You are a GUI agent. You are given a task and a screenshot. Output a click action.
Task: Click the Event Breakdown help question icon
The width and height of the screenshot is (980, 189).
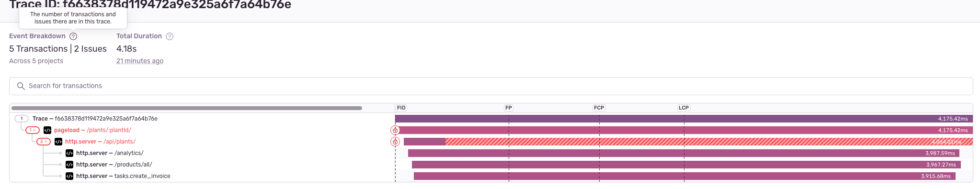[73, 36]
